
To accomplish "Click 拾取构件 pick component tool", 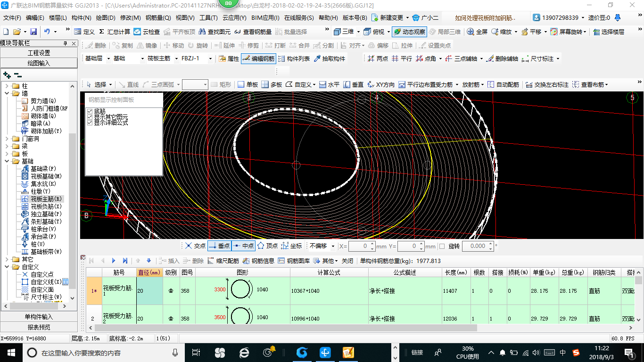I will (329, 58).
